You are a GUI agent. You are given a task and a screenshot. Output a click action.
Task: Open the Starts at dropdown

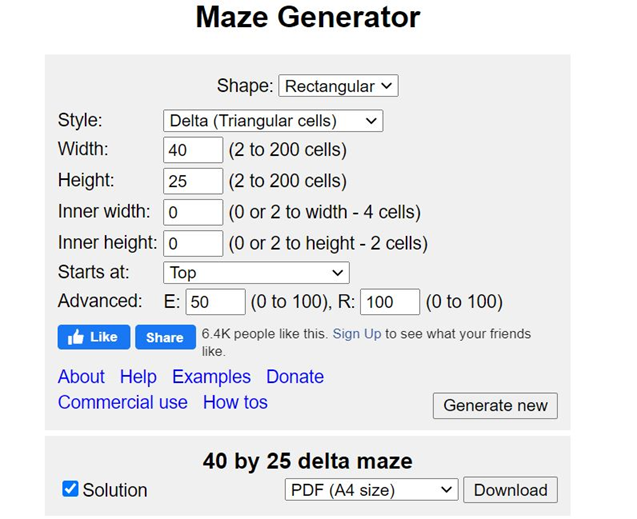(x=256, y=272)
